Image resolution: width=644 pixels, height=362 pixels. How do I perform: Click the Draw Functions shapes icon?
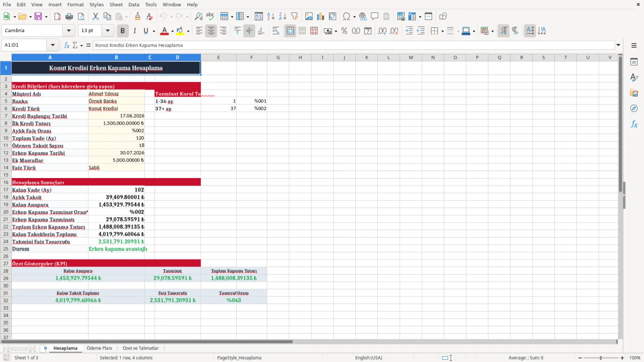pyautogui.click(x=443, y=17)
